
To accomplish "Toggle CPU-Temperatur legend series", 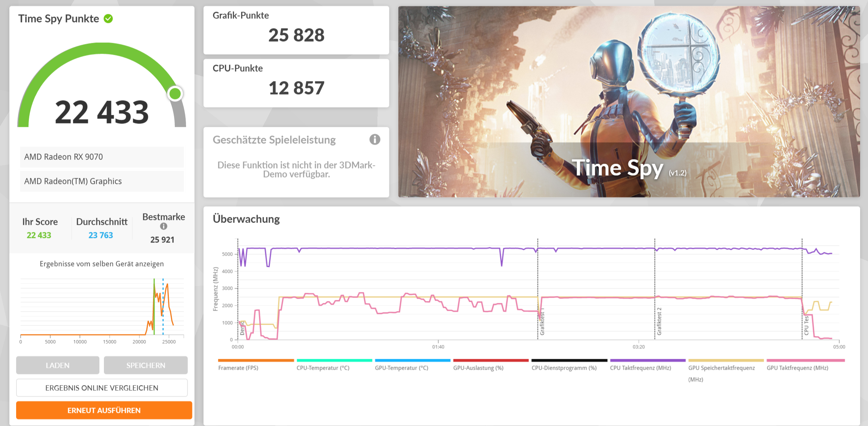I will [x=323, y=368].
